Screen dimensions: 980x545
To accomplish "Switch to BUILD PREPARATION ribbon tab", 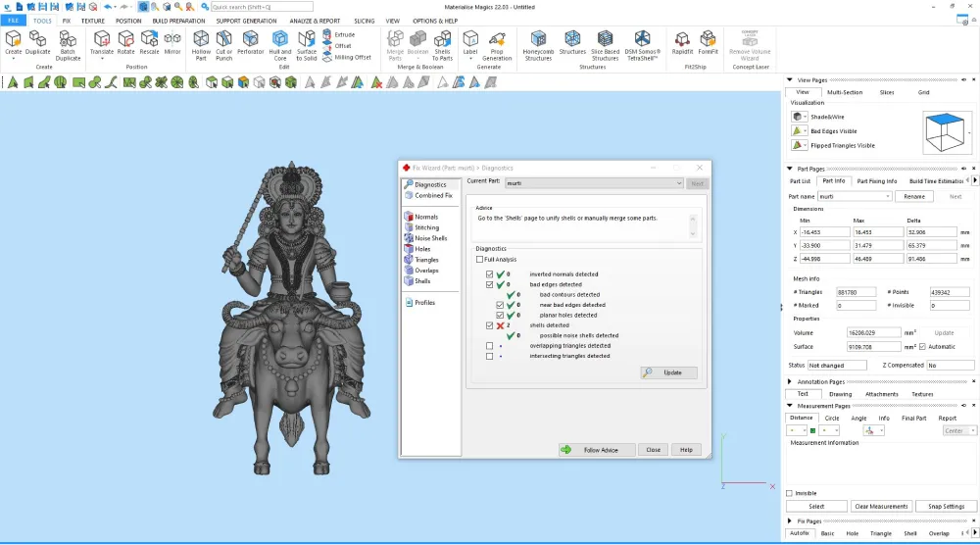I will (x=178, y=21).
